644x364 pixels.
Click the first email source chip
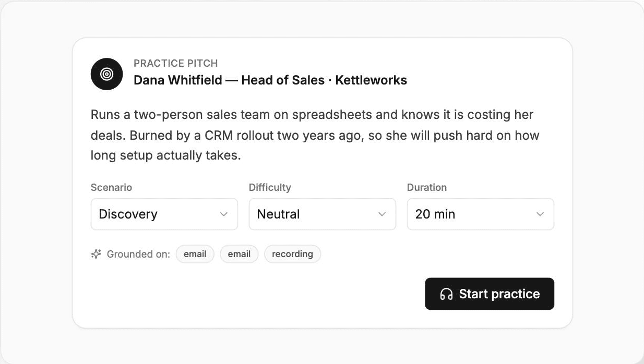click(x=195, y=254)
